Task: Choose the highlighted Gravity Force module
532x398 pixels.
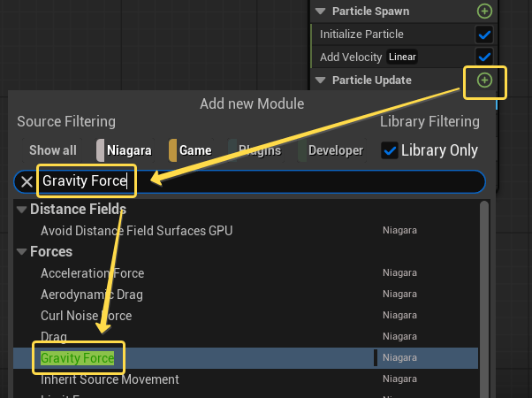Action: click(246, 358)
